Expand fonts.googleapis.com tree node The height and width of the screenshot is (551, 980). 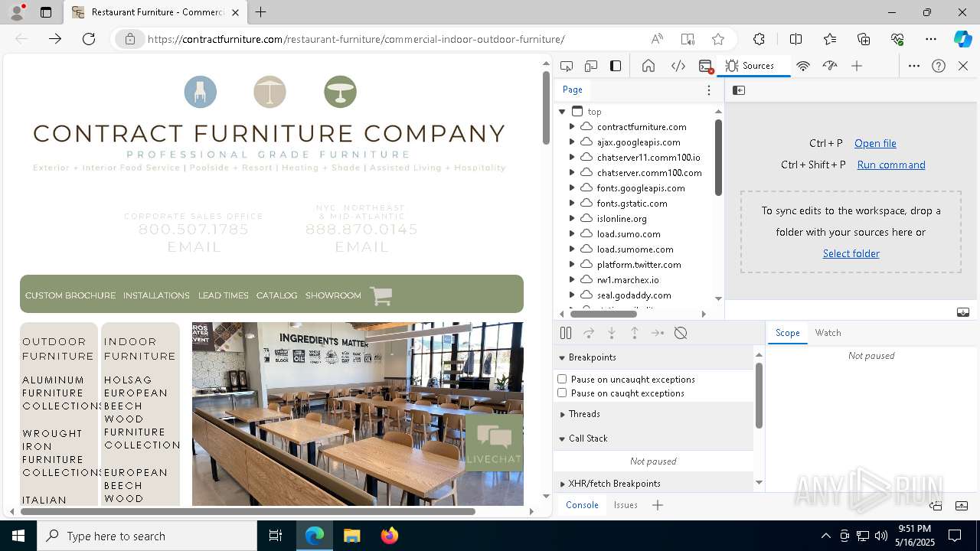click(572, 188)
